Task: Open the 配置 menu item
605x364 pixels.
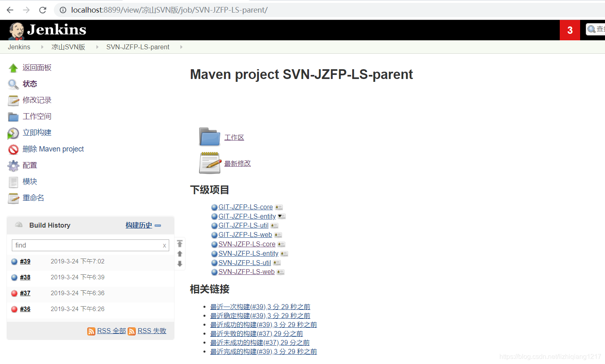Action: 30,165
